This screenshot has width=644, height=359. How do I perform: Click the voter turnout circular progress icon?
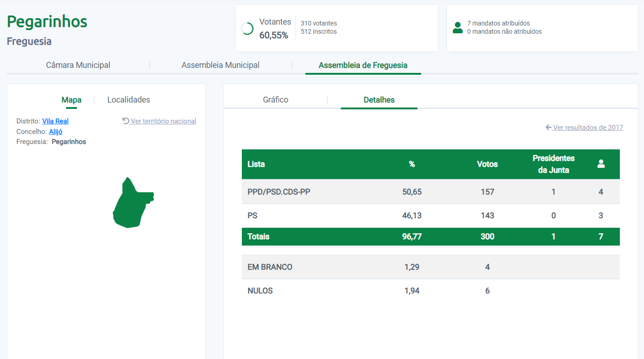[x=247, y=29]
